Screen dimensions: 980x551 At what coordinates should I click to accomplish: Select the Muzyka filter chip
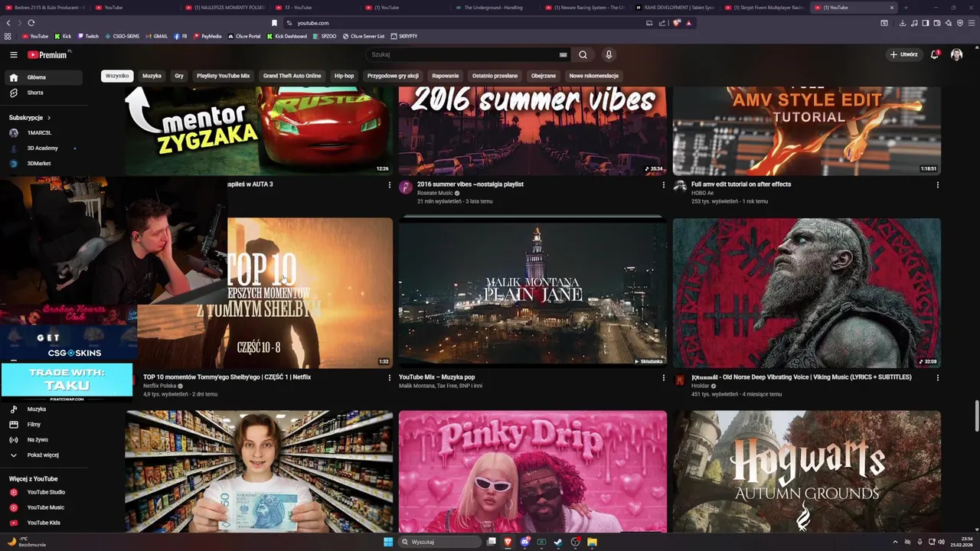coord(152,76)
